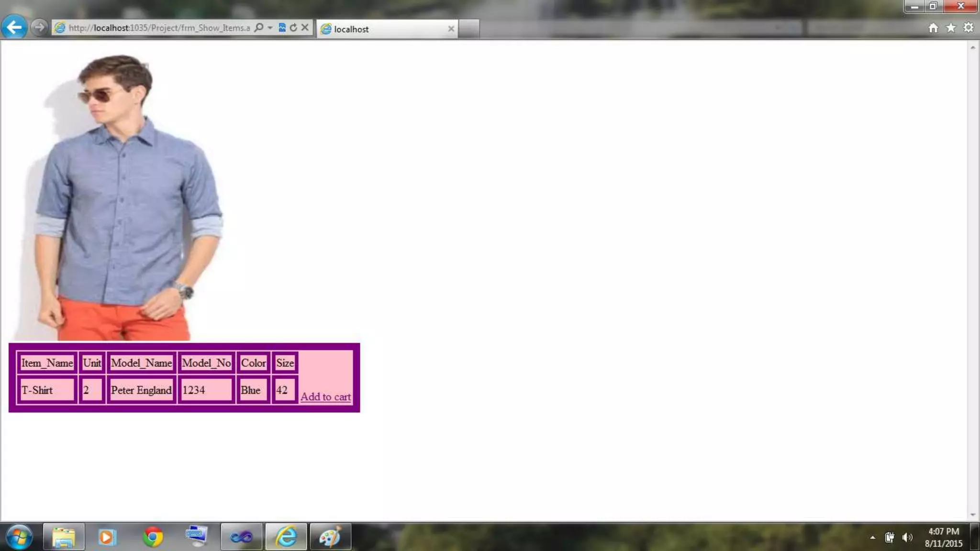Click the browser Forward arrow button
Screen dimensions: 980x551
(40, 27)
